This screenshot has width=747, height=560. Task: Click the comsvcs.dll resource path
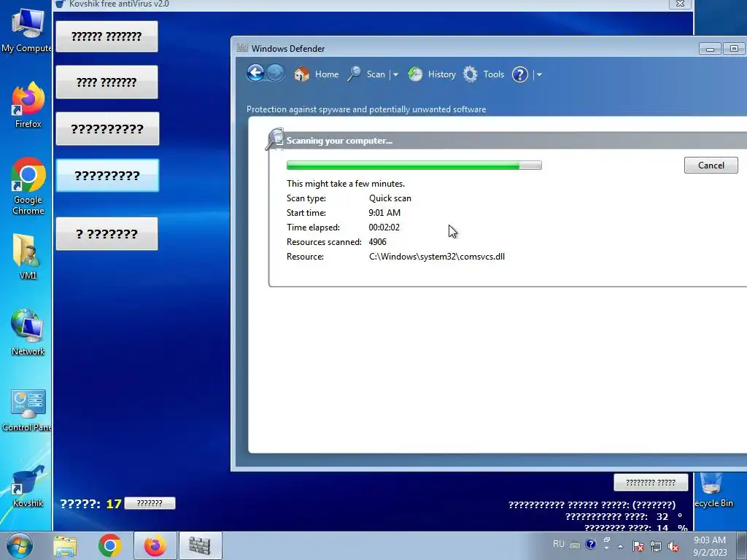tap(437, 256)
